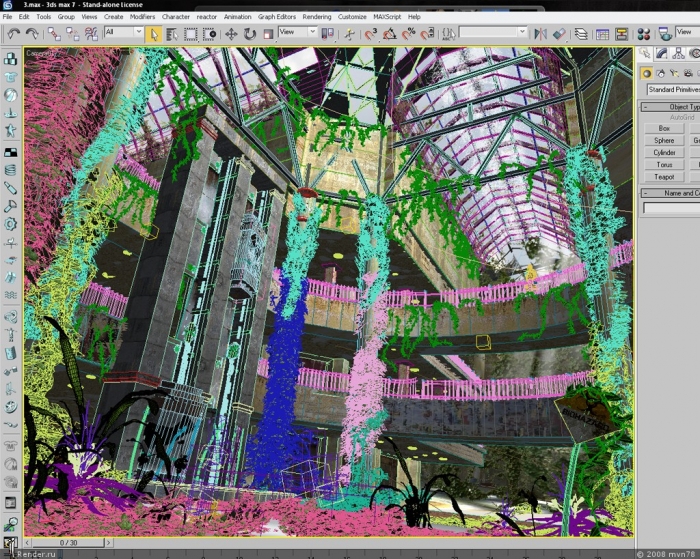Click the Unlink Selection icon
This screenshot has height=559, width=700.
click(72, 34)
